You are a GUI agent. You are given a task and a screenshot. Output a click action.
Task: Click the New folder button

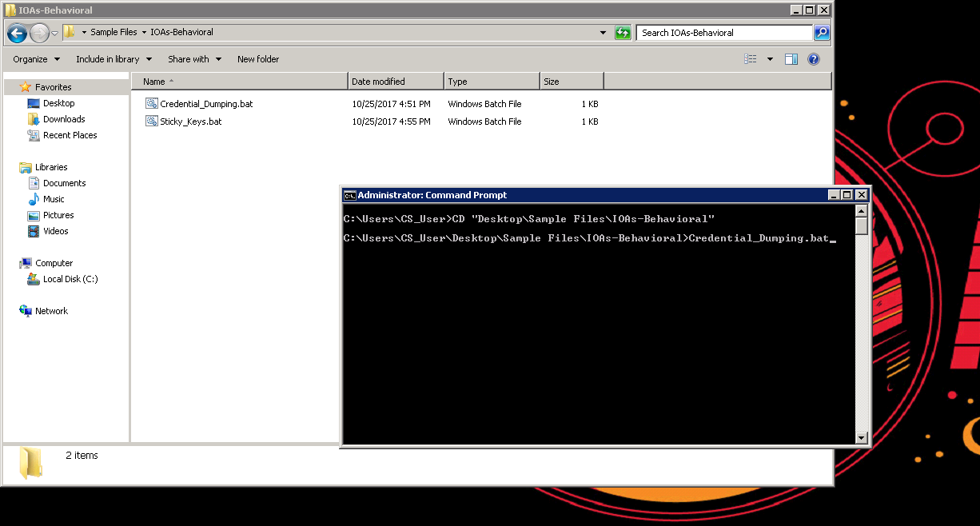click(258, 59)
